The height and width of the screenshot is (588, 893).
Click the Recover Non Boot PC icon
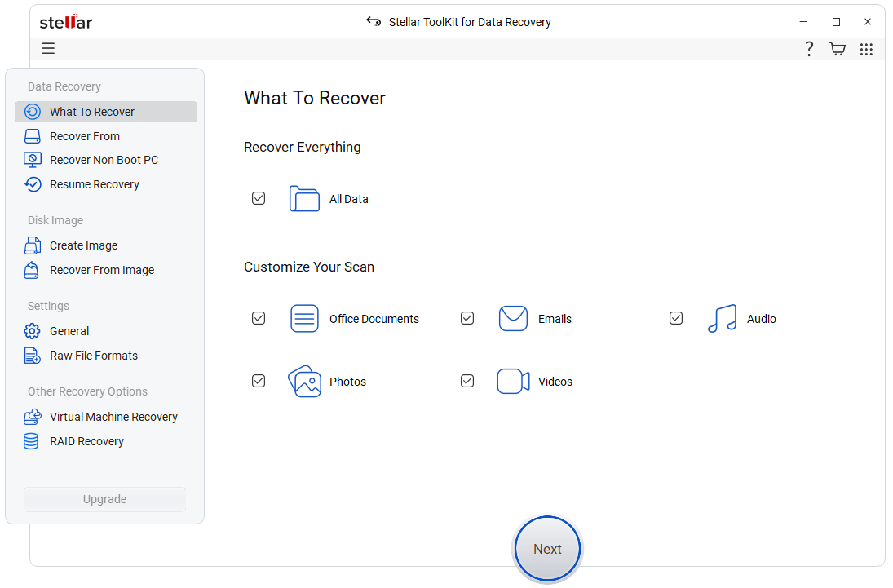pos(33,159)
